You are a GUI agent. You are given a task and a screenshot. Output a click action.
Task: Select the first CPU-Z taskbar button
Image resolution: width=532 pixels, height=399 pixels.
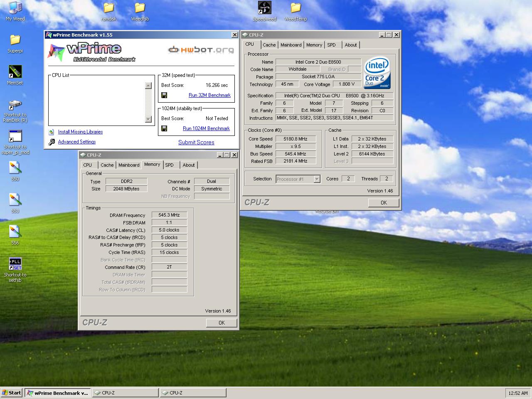coord(125,393)
